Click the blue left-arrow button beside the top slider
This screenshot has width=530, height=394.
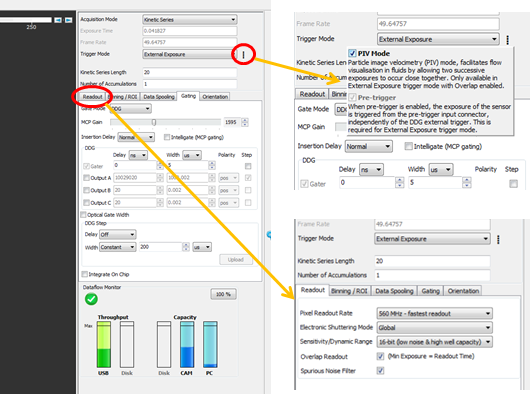[58, 20]
